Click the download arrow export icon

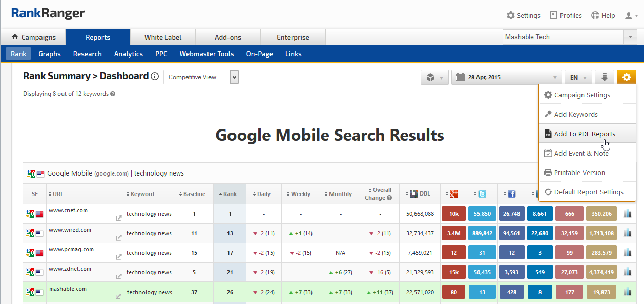[604, 78]
